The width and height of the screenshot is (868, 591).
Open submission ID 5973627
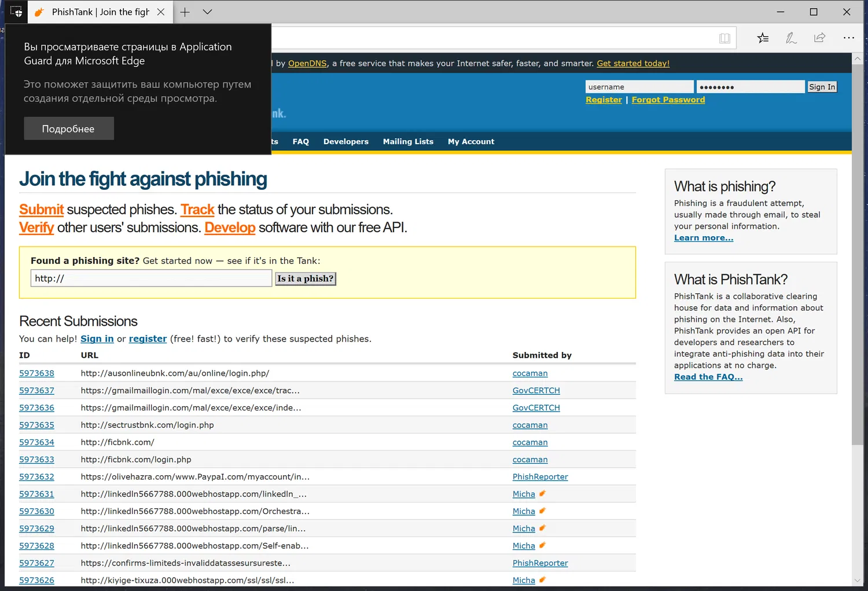pyautogui.click(x=36, y=563)
